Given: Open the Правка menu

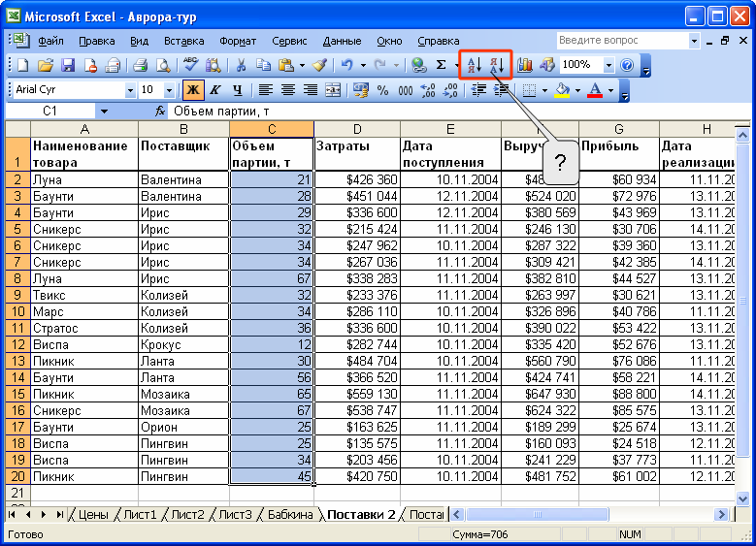Looking at the screenshot, I should [x=97, y=41].
